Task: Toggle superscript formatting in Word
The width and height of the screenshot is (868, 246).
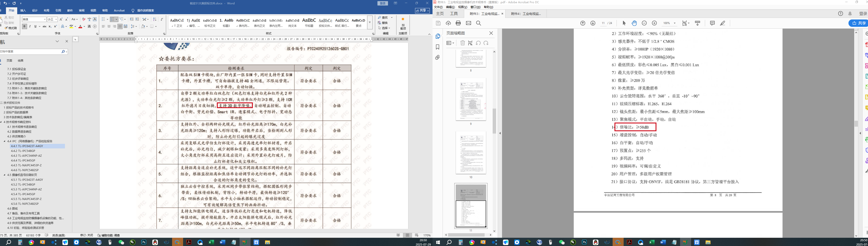Action: 55,27
